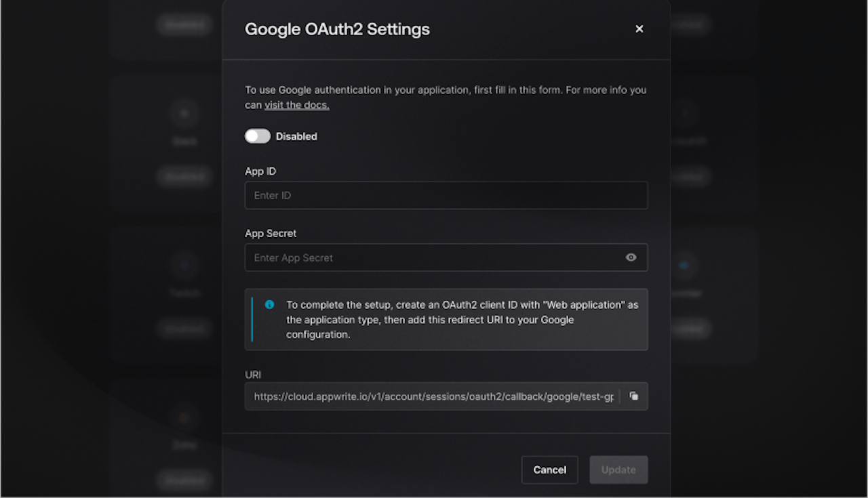Viewport: 868px width, 498px height.
Task: Select the blurred Slack provider icon
Action: [x=184, y=114]
